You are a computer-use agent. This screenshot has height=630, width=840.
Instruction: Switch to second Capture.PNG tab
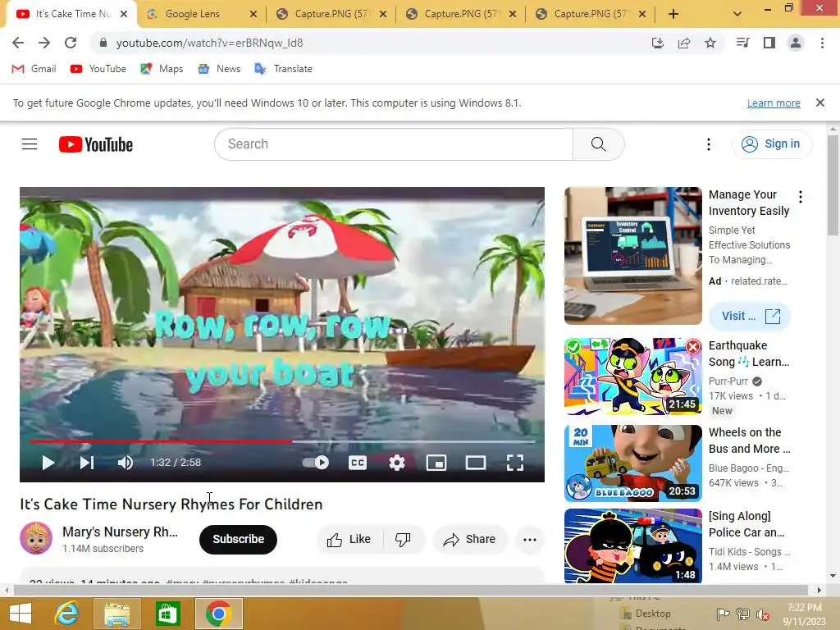click(x=461, y=14)
